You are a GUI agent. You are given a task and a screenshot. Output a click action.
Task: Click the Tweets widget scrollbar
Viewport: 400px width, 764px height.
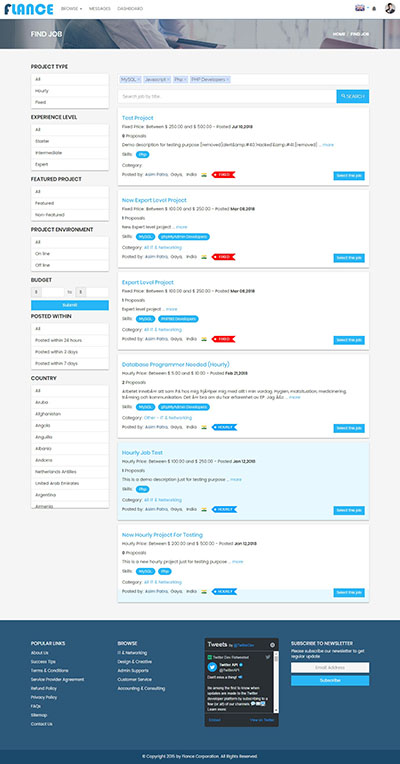tap(276, 682)
